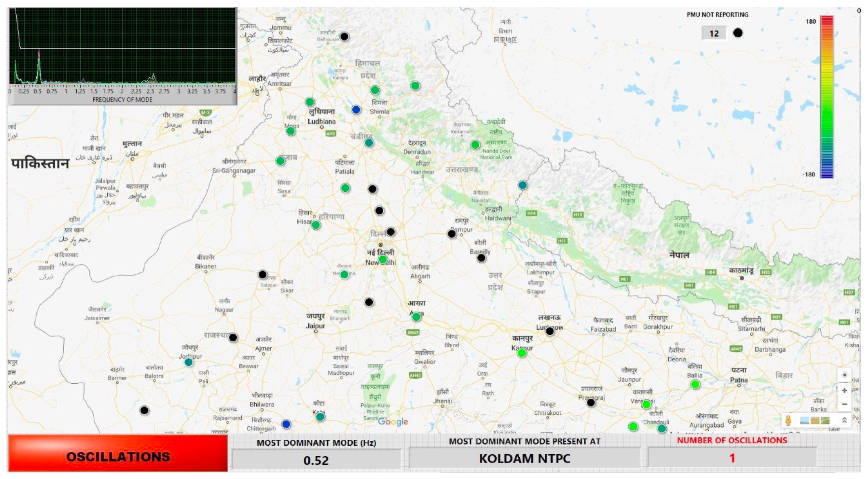Screen dimensions: 868x479
Task: Click black PMU marker near Dalhousie
Action: (x=344, y=36)
